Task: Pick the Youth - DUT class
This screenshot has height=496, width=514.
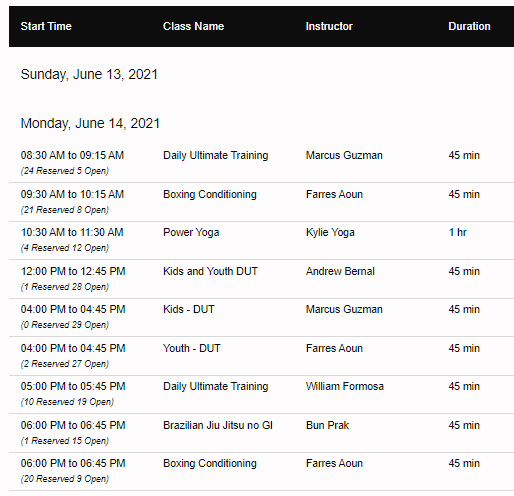Action: pyautogui.click(x=192, y=348)
